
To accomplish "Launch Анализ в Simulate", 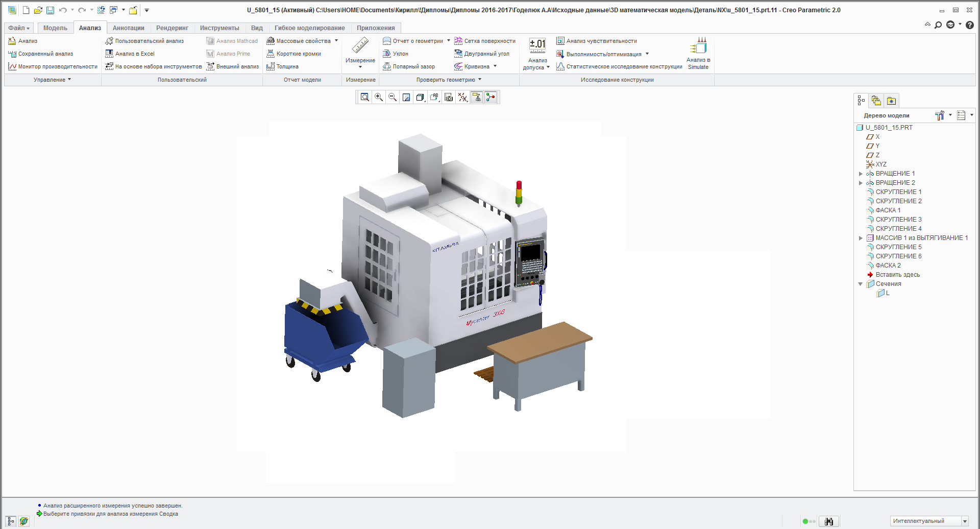I will tap(698, 54).
